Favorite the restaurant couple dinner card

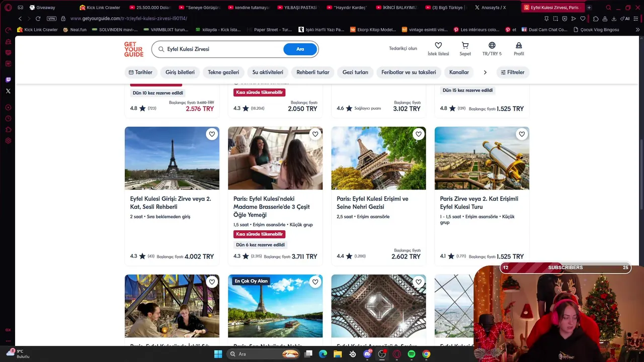(212, 282)
